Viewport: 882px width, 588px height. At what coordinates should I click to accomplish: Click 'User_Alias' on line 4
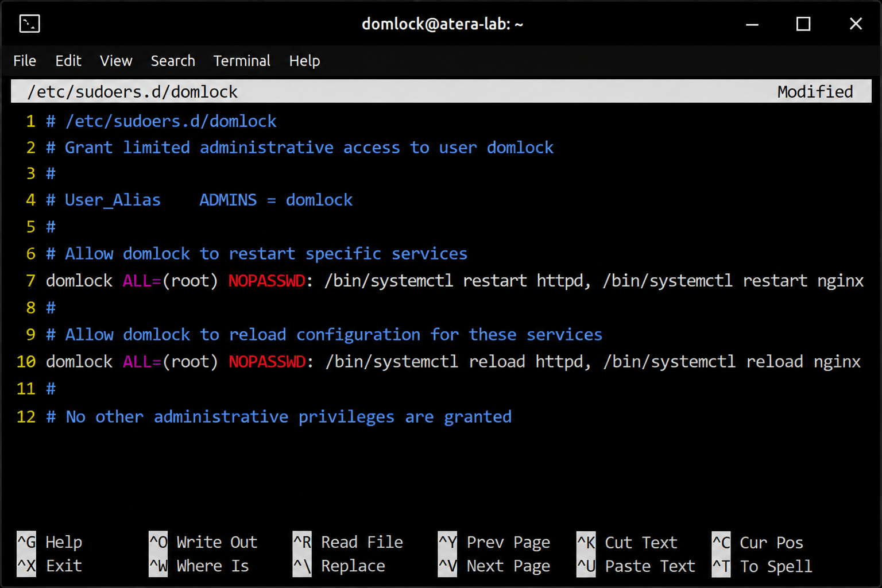pos(113,200)
